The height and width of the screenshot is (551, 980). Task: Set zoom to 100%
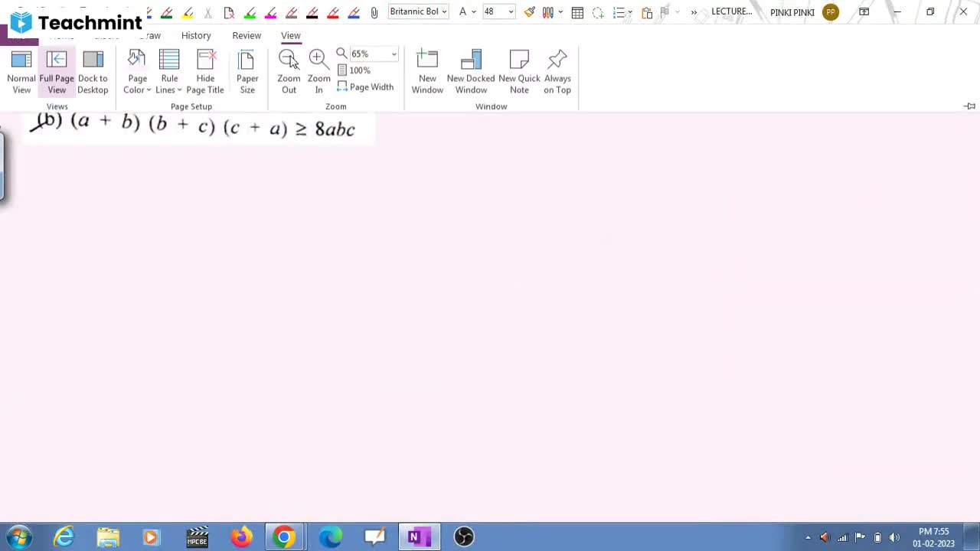[x=354, y=70]
